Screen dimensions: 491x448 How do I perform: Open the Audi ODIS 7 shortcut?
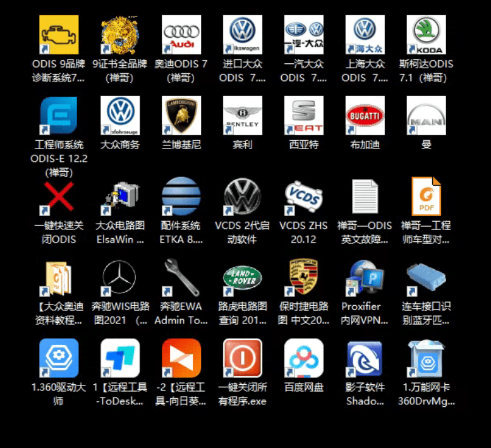pos(181,35)
